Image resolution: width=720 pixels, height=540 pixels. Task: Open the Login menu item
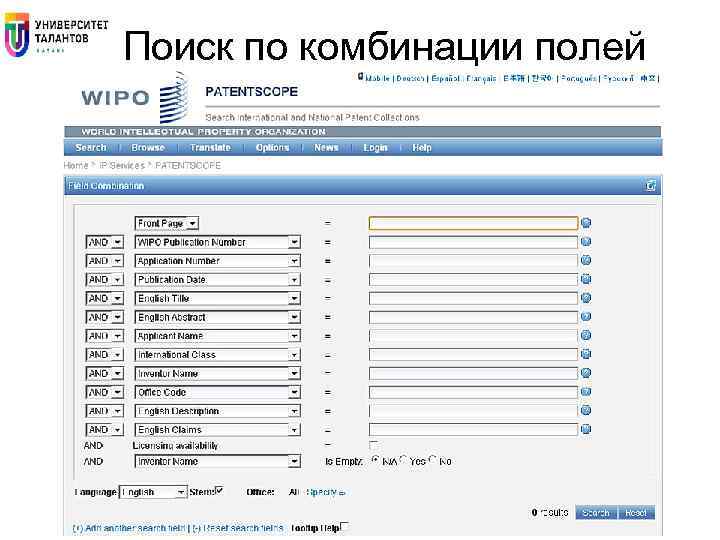coord(375,147)
